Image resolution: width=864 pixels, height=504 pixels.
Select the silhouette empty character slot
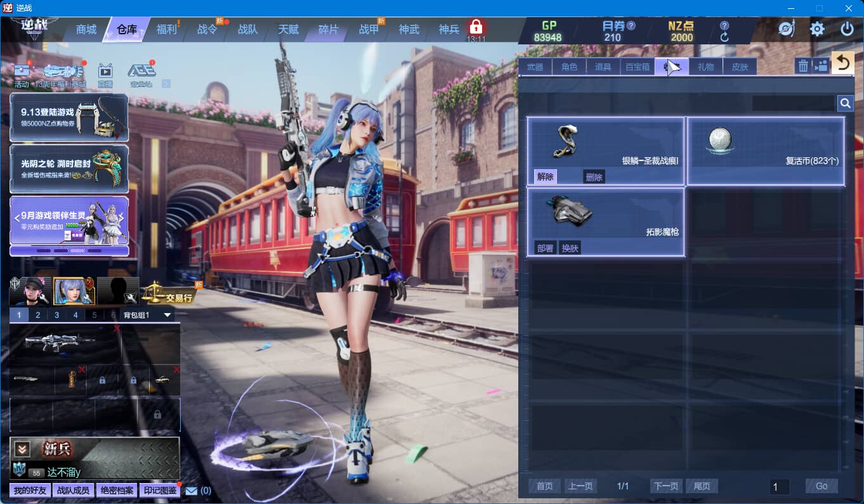pyautogui.click(x=117, y=291)
